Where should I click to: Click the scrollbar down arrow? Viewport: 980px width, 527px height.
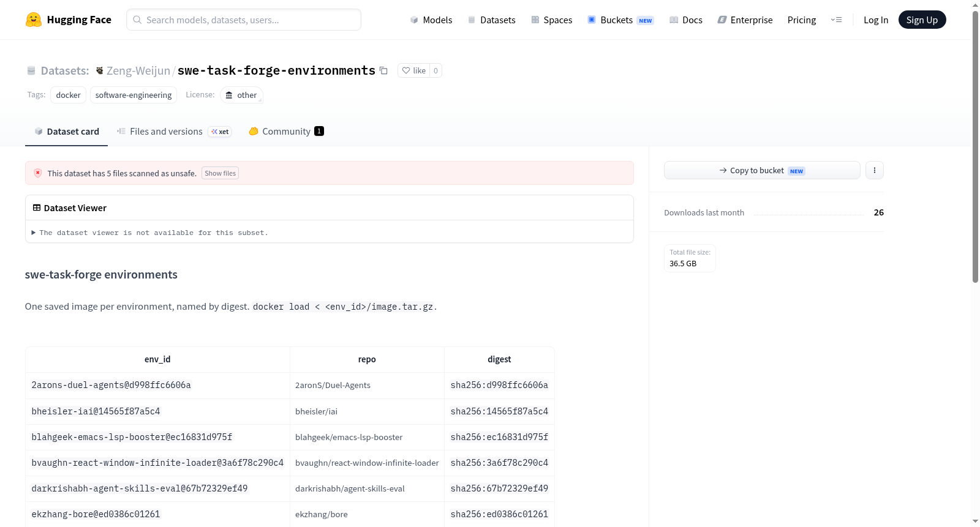pos(975,521)
